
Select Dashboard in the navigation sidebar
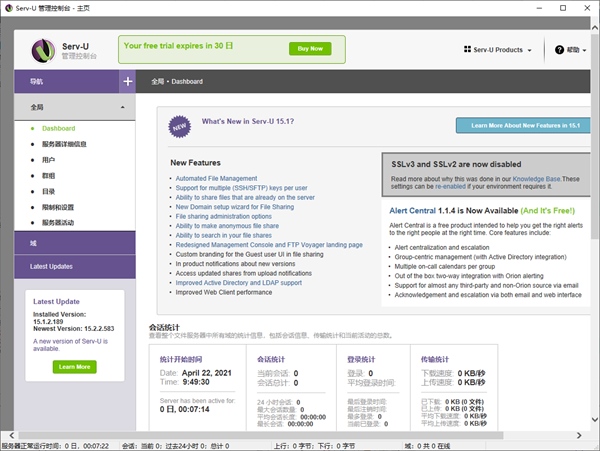pos(58,128)
